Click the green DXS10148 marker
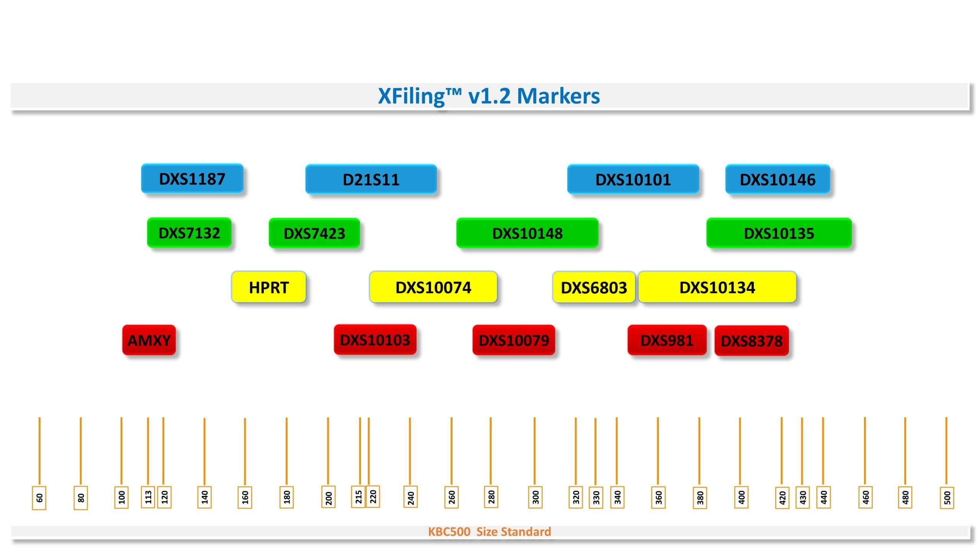980x551 pixels. (x=527, y=233)
